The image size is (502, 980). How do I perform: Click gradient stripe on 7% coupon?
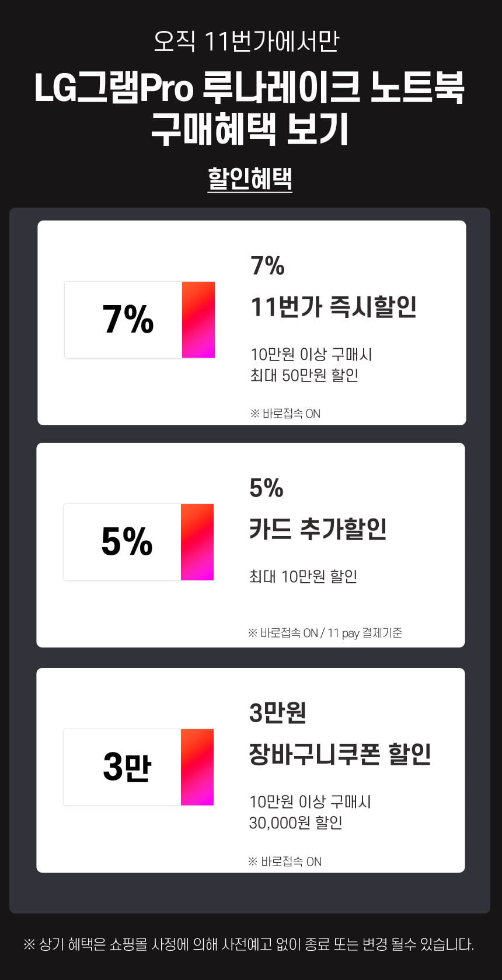pos(198,320)
